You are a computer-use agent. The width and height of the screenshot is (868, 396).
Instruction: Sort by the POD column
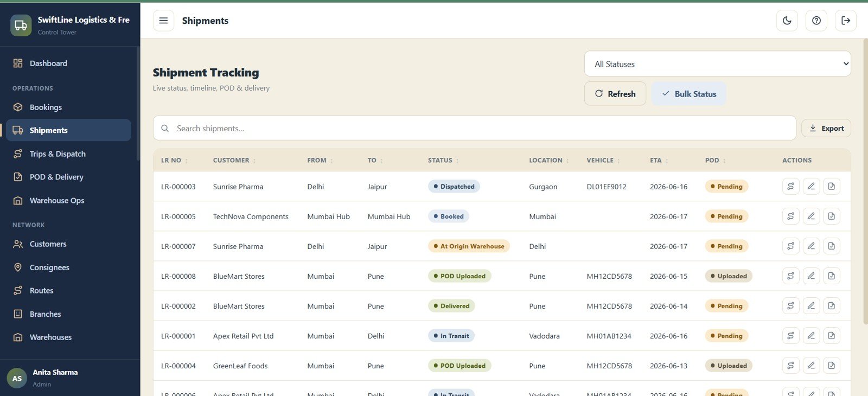[x=716, y=161]
